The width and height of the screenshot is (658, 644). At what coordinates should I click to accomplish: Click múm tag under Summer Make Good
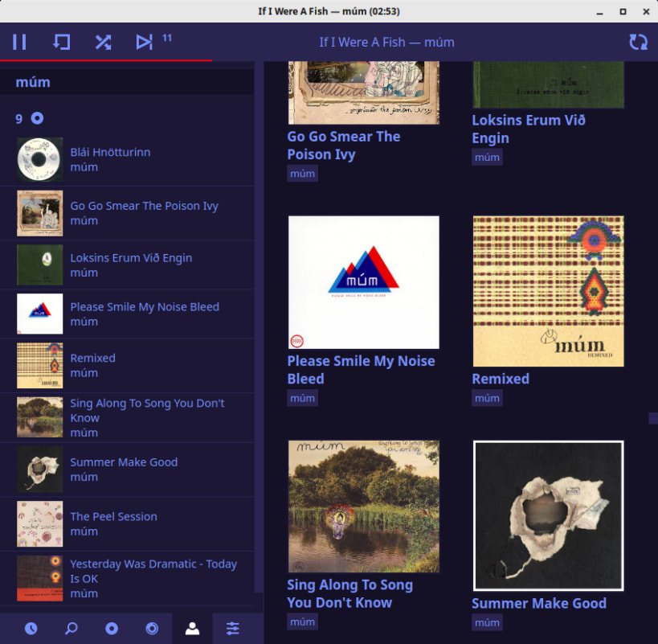click(487, 622)
